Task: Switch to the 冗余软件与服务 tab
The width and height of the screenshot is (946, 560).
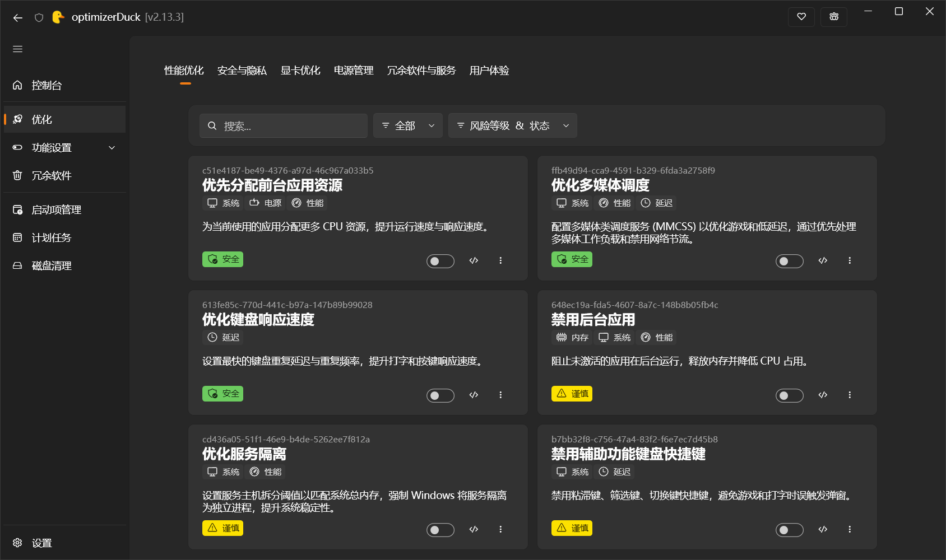Action: 421,71
